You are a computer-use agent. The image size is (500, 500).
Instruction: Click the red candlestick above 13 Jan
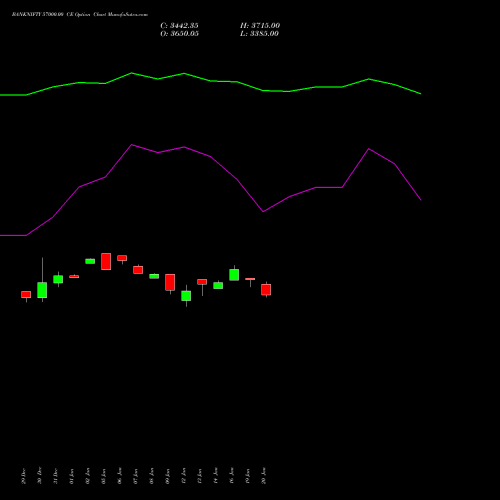point(202,282)
